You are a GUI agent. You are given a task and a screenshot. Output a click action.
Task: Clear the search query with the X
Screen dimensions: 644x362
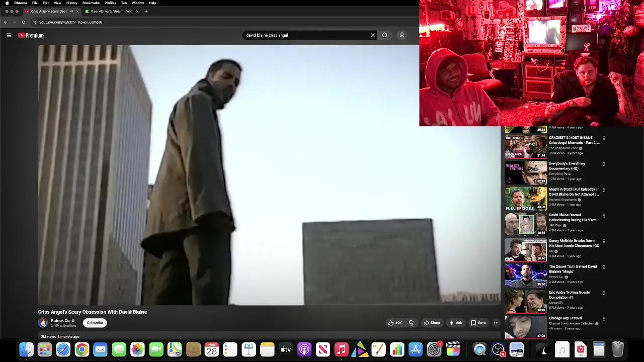(373, 35)
